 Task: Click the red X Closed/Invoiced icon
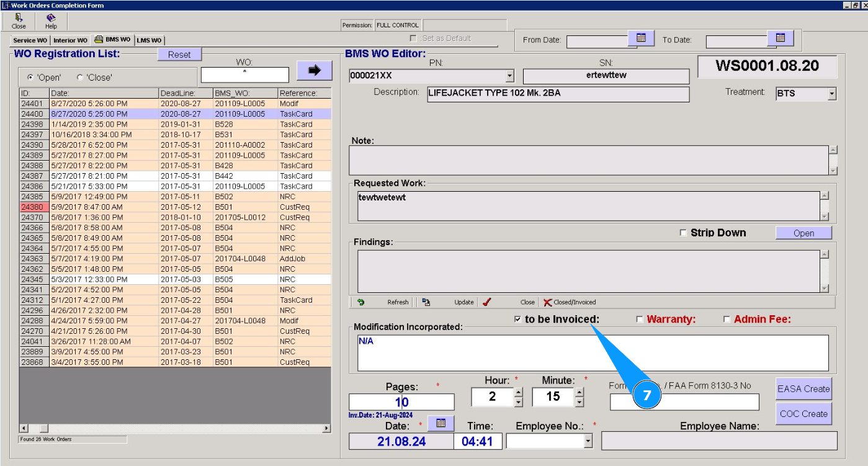click(547, 302)
